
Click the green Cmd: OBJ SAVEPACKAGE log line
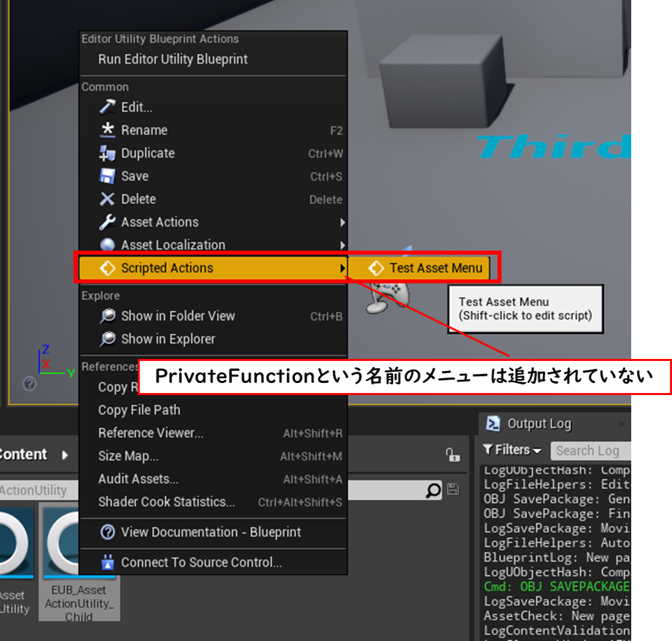(556, 587)
